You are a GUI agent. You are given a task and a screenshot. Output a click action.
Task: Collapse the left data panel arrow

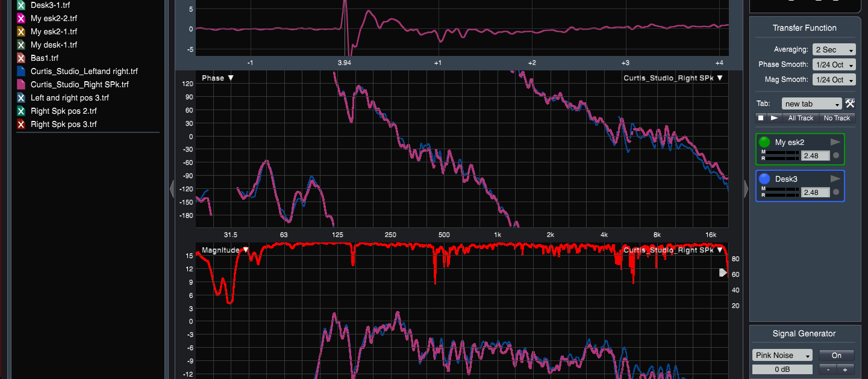click(x=172, y=189)
